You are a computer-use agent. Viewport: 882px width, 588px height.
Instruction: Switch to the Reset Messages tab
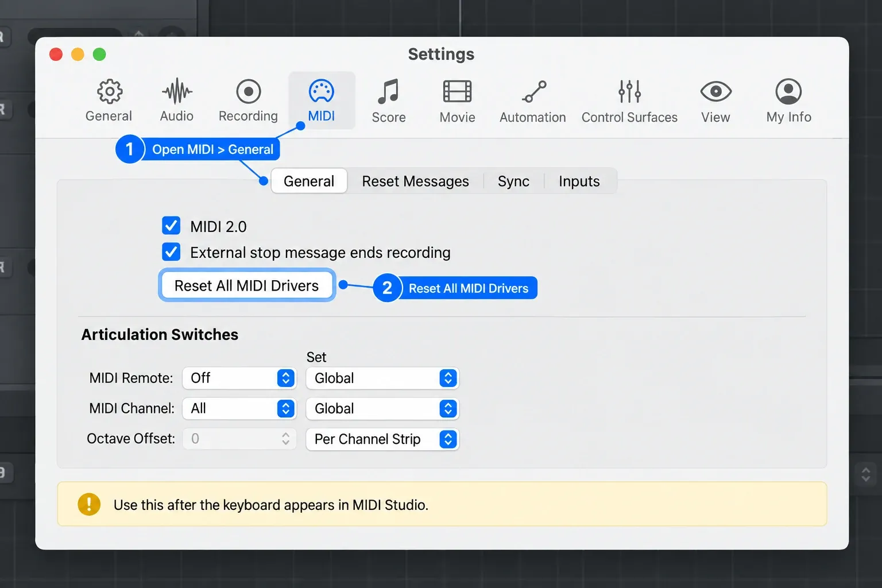[x=415, y=181]
